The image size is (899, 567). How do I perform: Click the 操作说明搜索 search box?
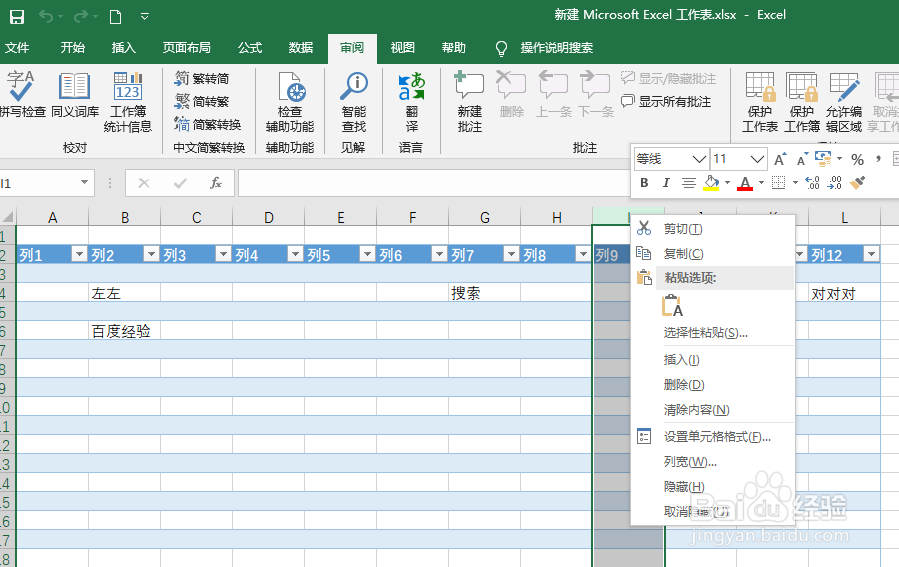click(x=556, y=48)
